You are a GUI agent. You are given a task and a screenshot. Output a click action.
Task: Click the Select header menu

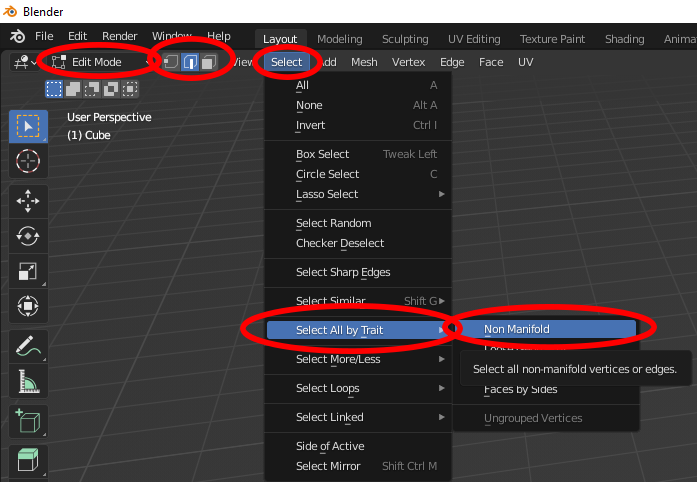point(287,62)
